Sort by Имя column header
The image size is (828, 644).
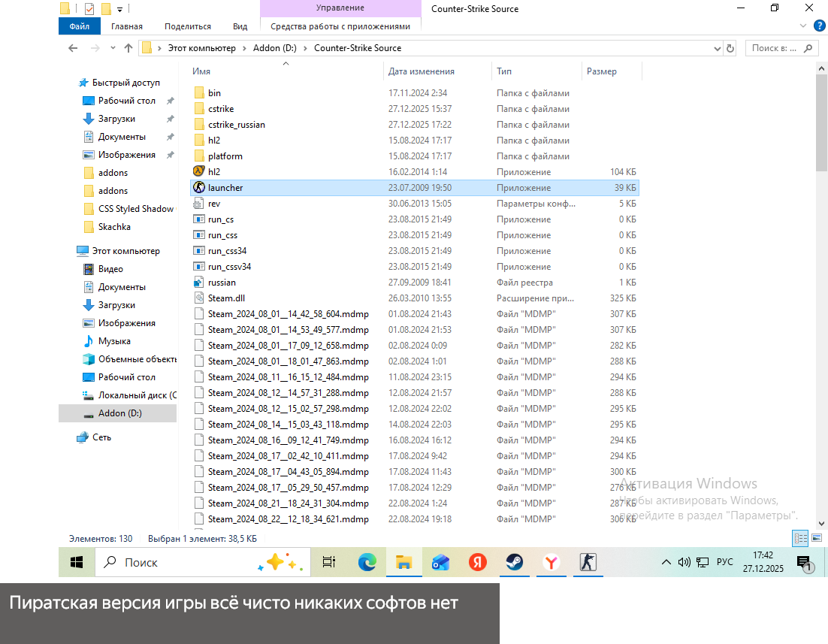click(x=201, y=71)
